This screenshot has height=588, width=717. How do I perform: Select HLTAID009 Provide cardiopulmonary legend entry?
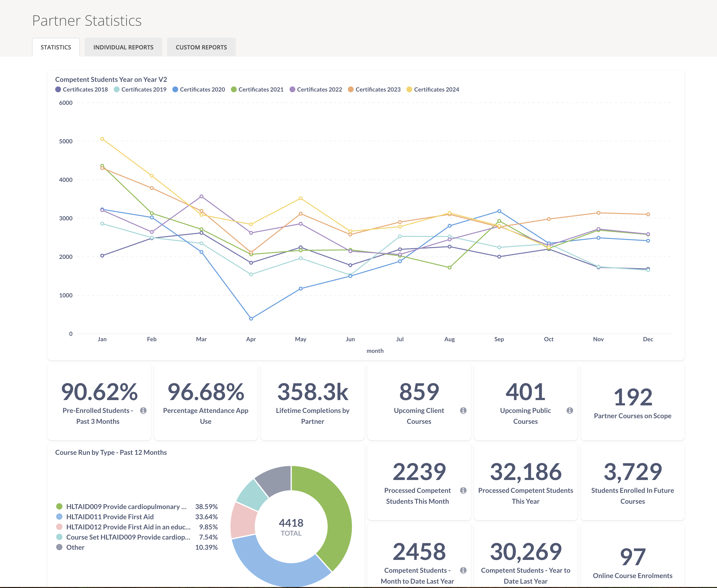(137, 507)
